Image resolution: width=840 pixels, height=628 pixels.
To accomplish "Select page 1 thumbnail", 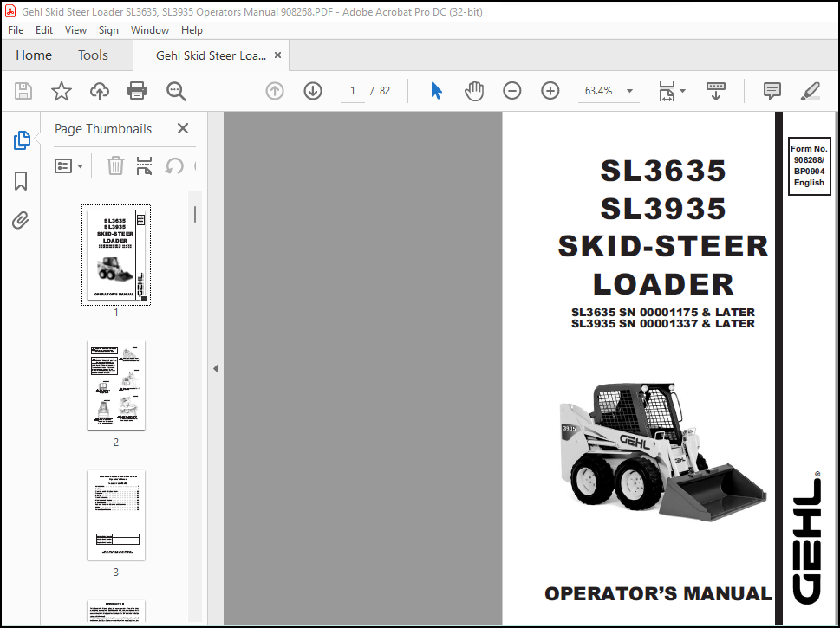I will [x=115, y=255].
